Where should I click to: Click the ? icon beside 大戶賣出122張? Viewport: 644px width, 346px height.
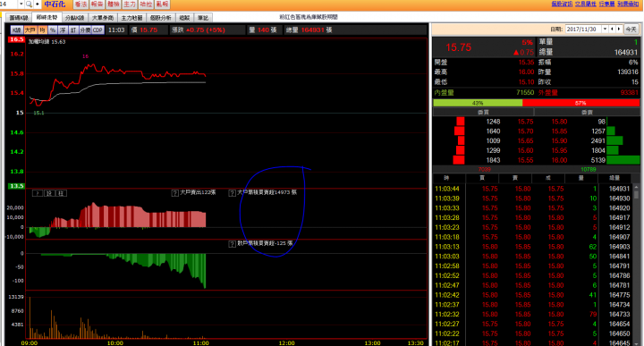pyautogui.click(x=175, y=193)
